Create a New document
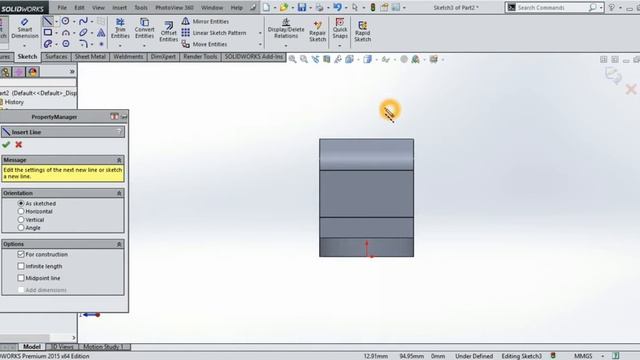 pyautogui.click(x=266, y=7)
